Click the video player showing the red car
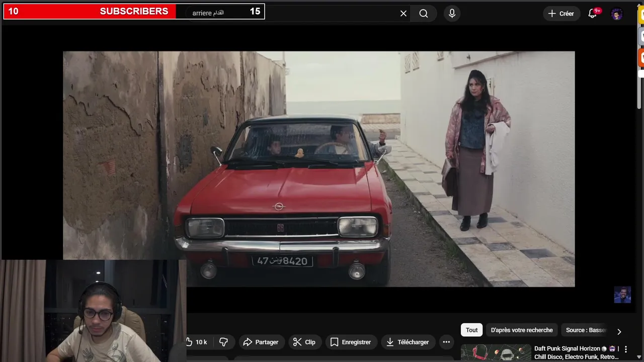The width and height of the screenshot is (644, 362). [x=318, y=169]
